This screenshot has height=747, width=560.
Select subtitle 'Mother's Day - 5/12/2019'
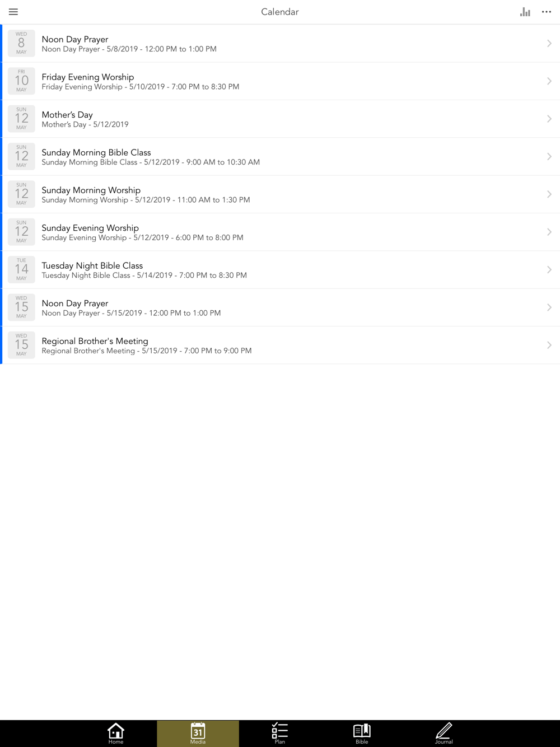tap(85, 124)
